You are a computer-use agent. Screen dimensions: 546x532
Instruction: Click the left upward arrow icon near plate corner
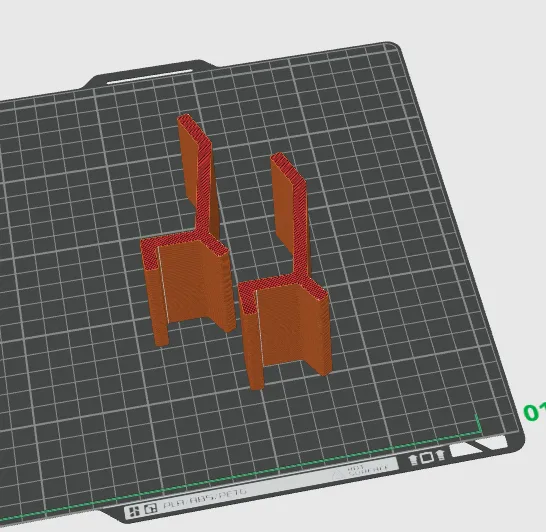413,460
